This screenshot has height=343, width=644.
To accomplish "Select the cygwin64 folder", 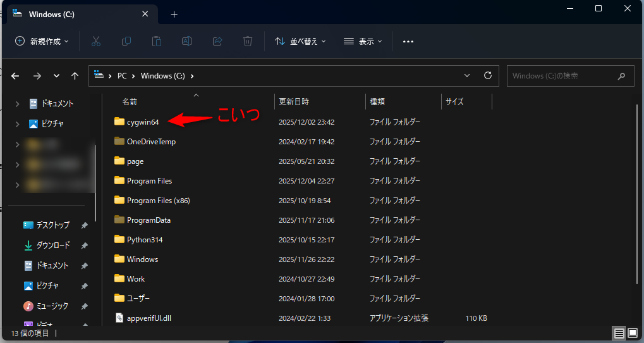I will pyautogui.click(x=142, y=122).
